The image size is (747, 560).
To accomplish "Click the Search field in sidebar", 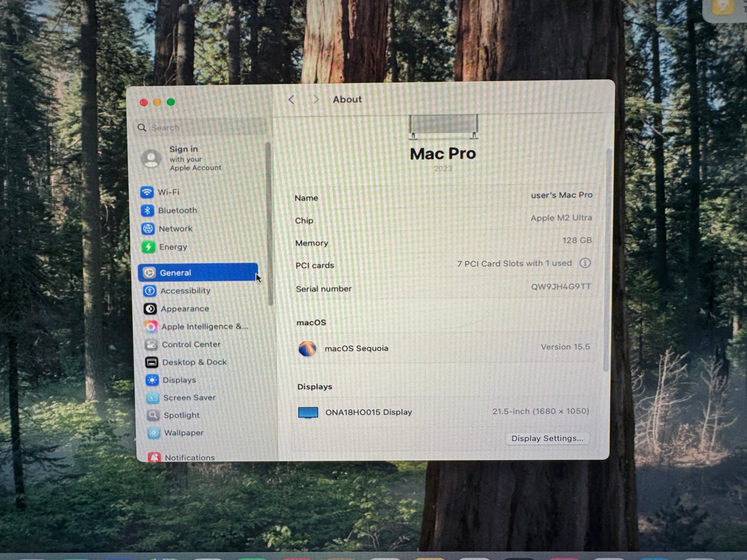I will coord(203,128).
